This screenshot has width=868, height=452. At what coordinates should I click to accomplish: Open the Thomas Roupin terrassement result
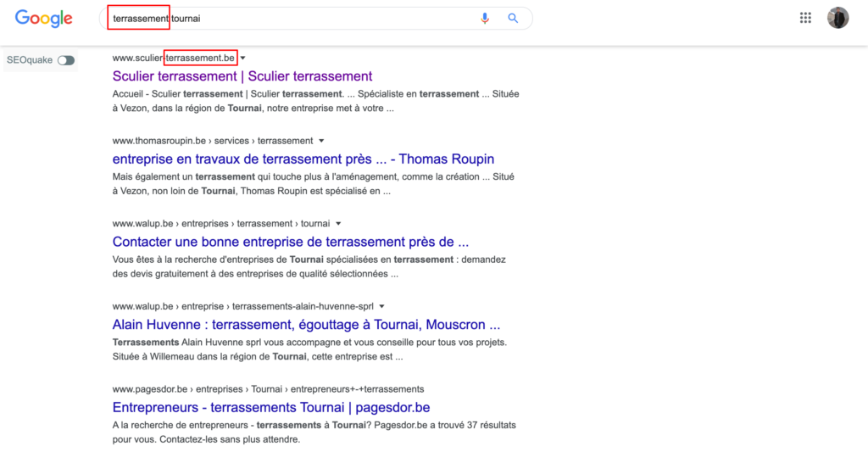(x=303, y=159)
